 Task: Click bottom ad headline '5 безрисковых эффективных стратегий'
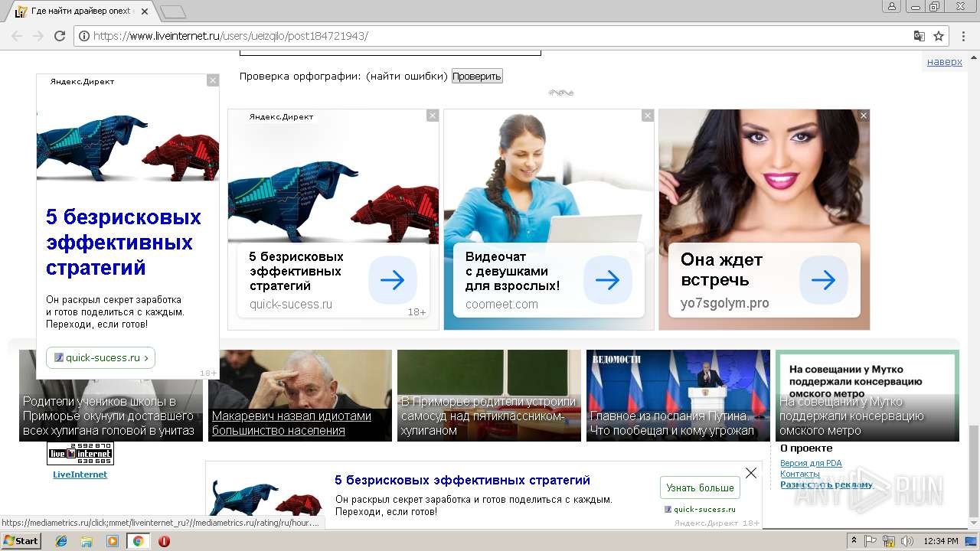pyautogui.click(x=462, y=481)
